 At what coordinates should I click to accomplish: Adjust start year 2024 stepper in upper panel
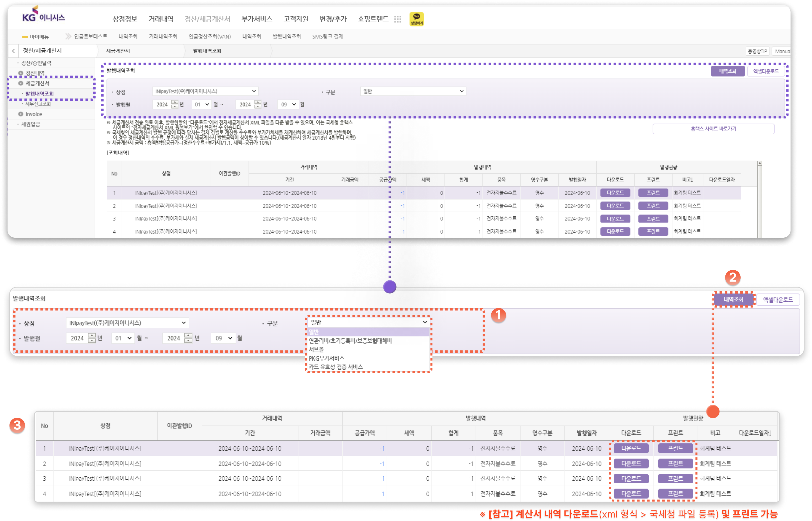pyautogui.click(x=175, y=104)
